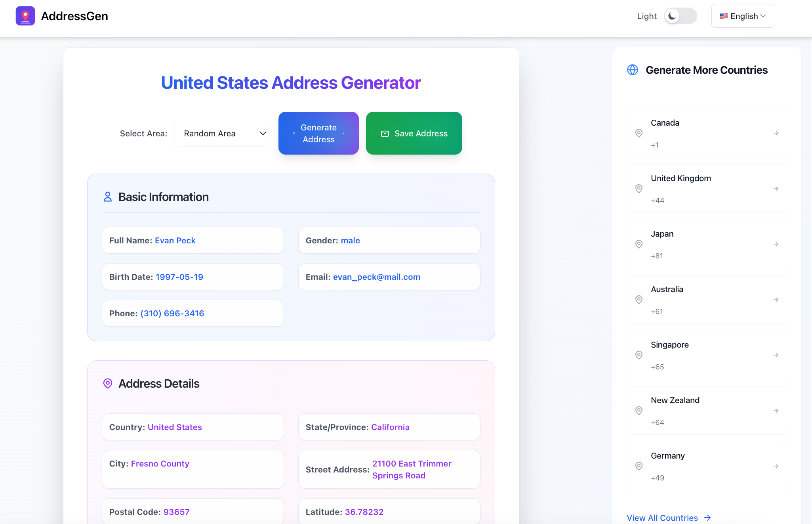
Task: Click the Country value United States
Action: [175, 427]
